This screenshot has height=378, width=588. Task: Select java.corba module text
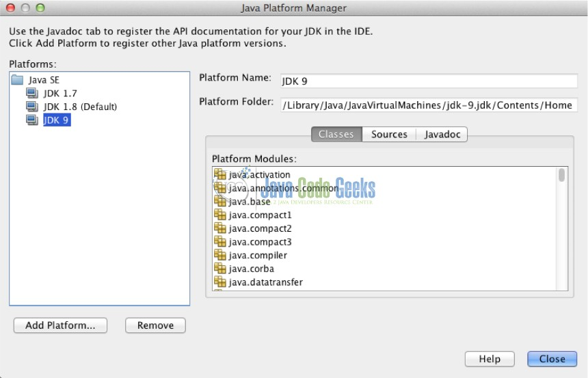tap(251, 269)
